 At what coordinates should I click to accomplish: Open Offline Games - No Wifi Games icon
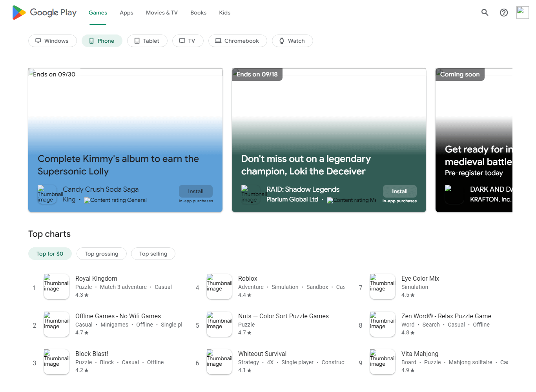coord(57,324)
